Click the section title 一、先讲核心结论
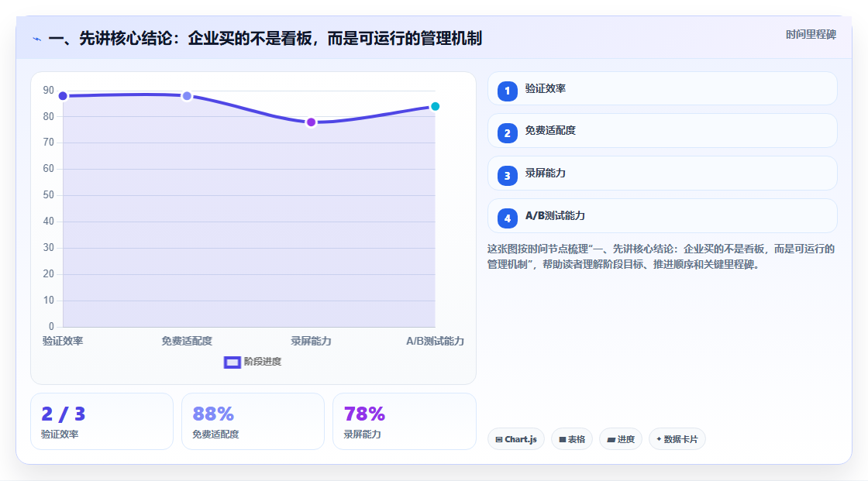 pos(265,39)
